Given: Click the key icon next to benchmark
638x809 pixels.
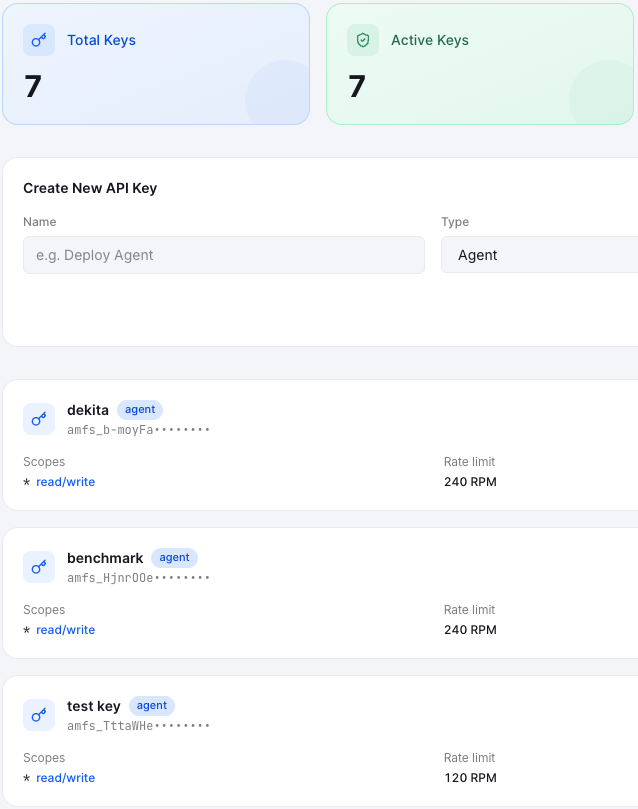Looking at the screenshot, I should click(x=39, y=567).
